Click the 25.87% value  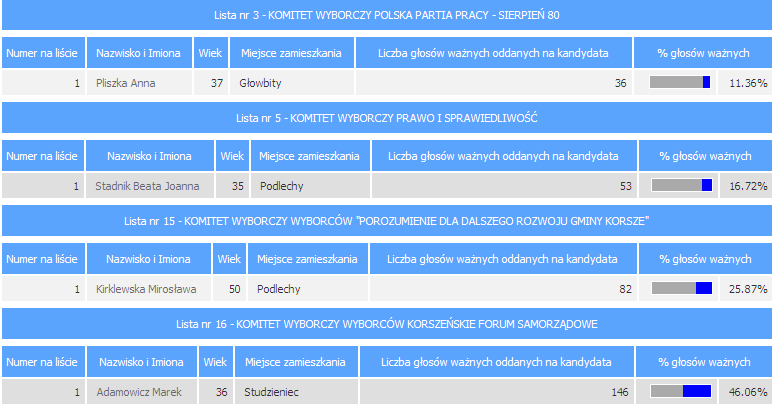click(748, 289)
